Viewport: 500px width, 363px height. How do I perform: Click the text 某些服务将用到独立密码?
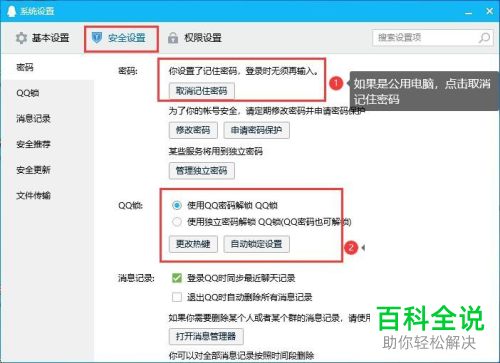[x=215, y=151]
